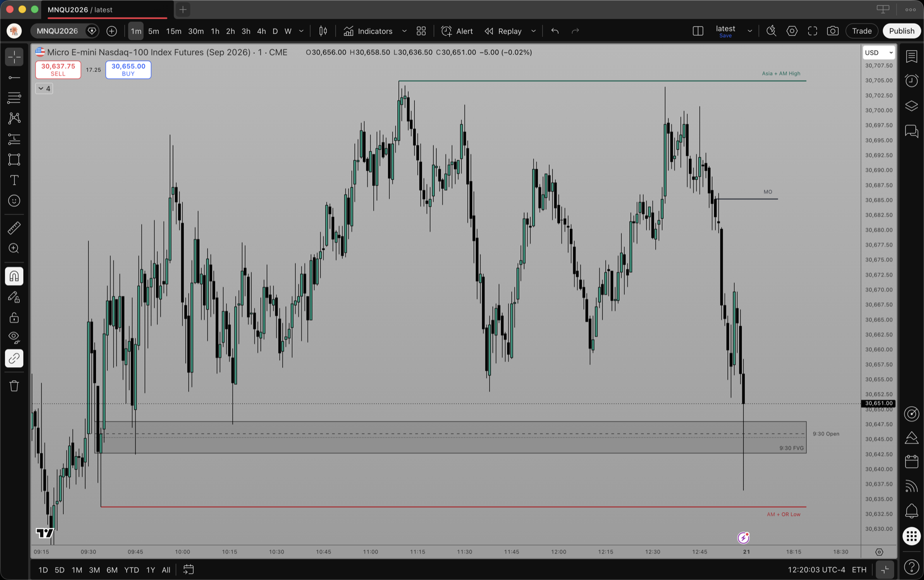Open new browser tab plus button
924x580 pixels.
(183, 9)
